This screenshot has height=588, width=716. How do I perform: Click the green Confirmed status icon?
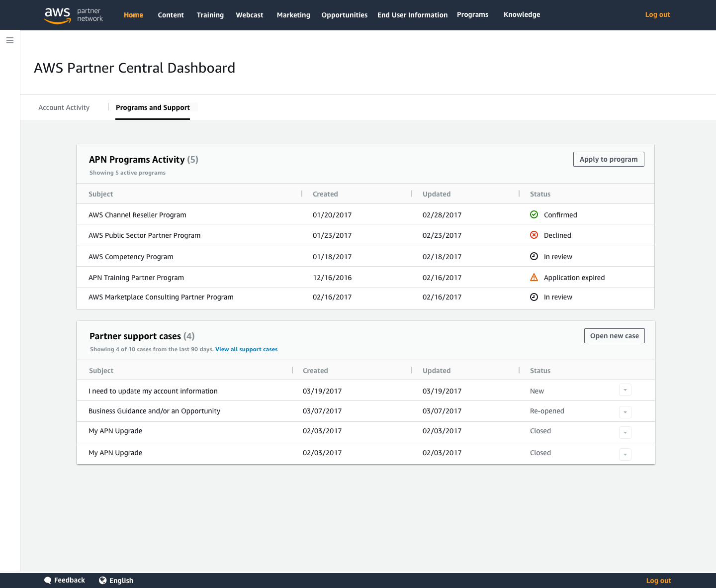click(534, 214)
